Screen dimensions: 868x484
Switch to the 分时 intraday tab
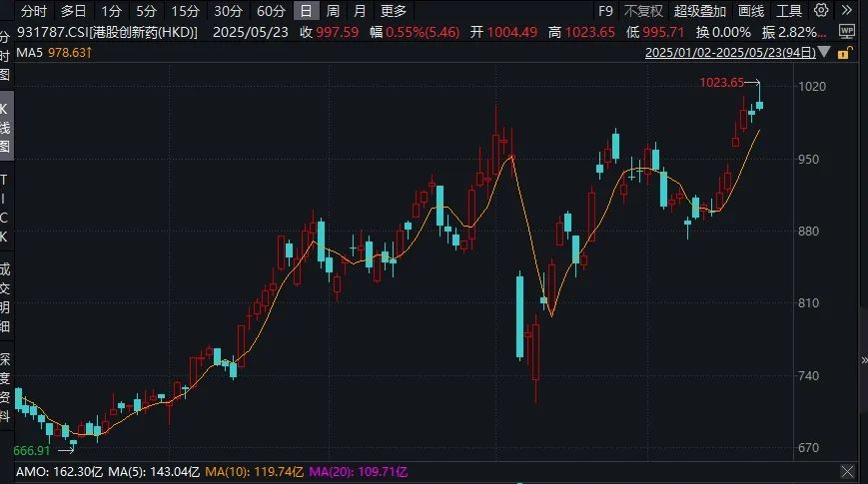pos(33,11)
